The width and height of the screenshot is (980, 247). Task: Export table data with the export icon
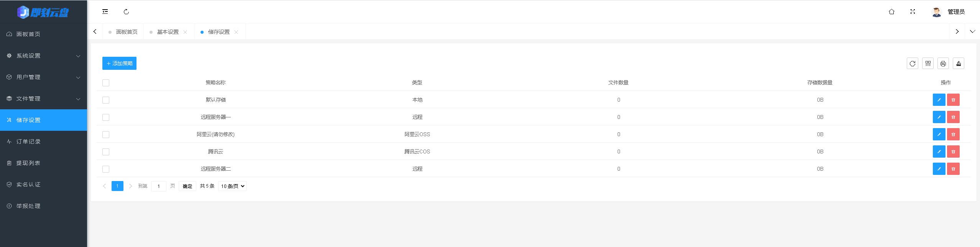[x=958, y=64]
